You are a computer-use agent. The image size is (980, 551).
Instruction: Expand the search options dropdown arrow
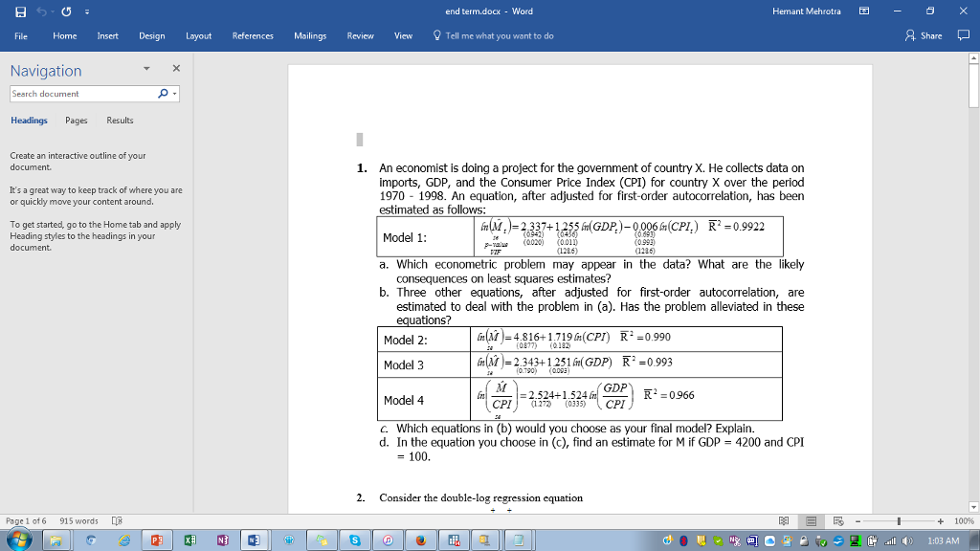[x=175, y=94]
